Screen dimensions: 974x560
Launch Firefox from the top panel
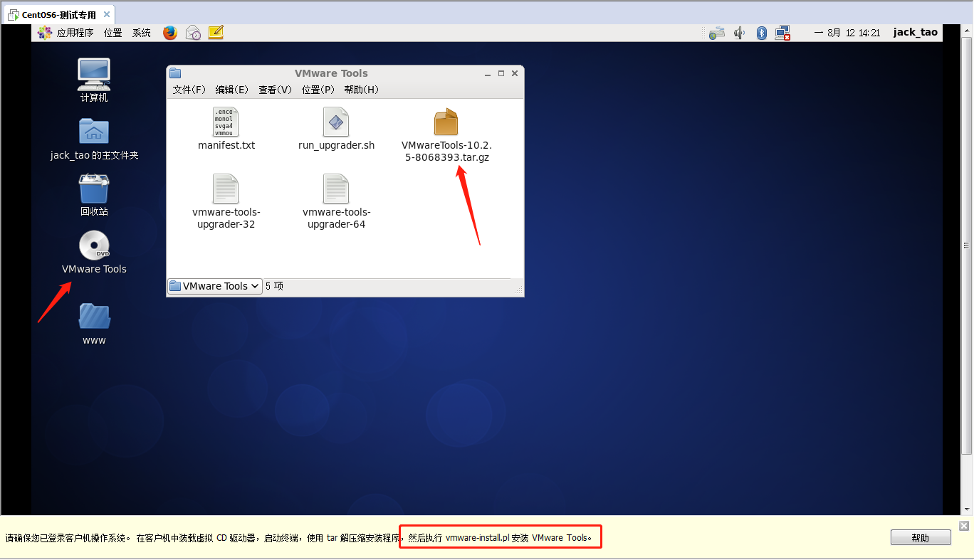[169, 33]
